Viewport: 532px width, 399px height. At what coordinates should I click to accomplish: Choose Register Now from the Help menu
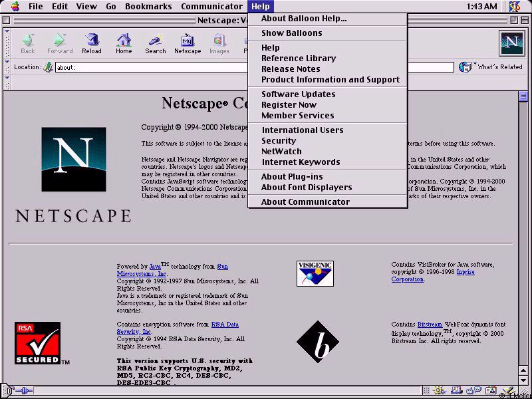(328, 104)
